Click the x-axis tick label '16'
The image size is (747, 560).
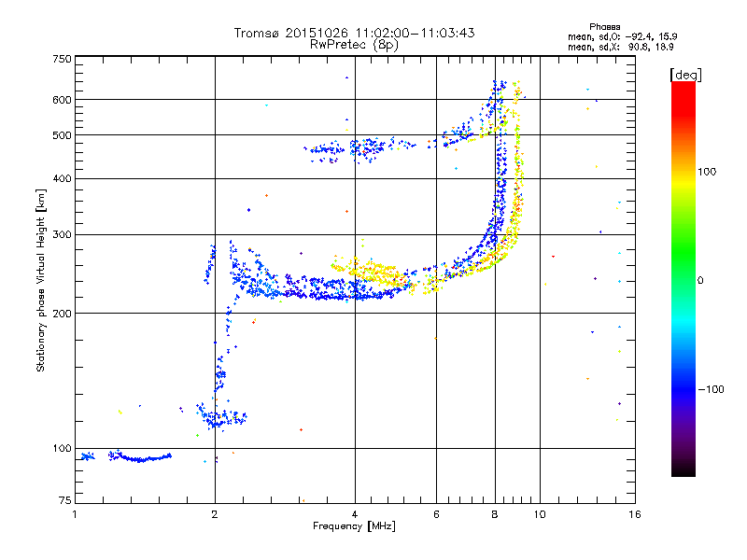pyautogui.click(x=635, y=514)
